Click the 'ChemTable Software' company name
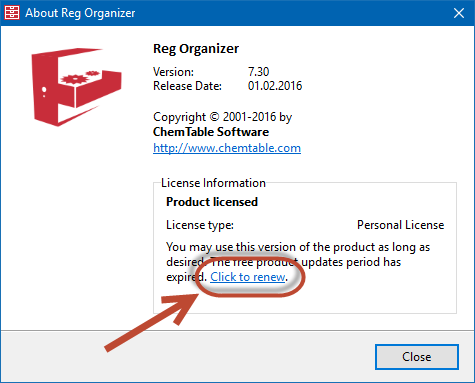The width and height of the screenshot is (475, 383). pos(211,132)
